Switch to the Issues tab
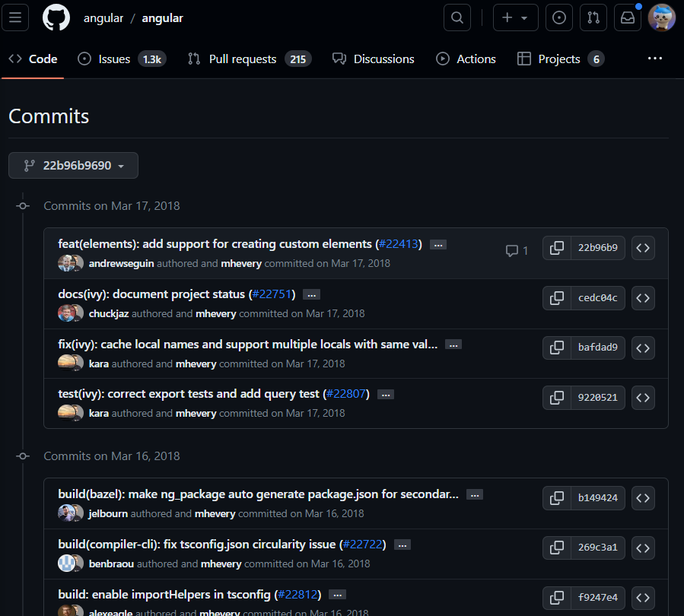The image size is (684, 616). (122, 59)
